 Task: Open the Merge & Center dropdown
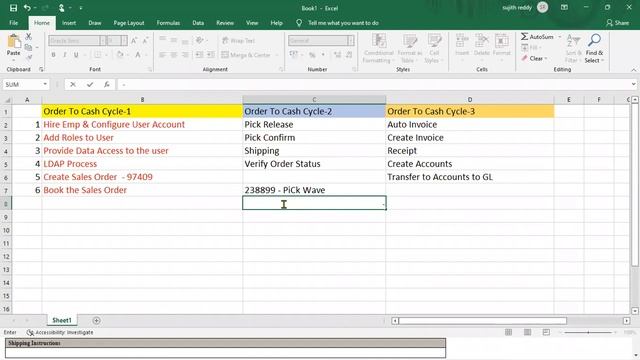(x=277, y=55)
